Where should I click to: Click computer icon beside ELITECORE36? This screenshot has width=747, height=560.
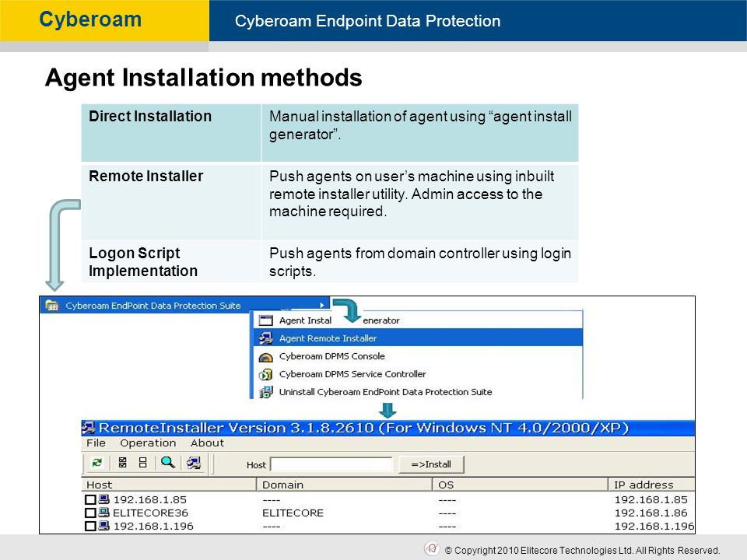click(x=103, y=513)
